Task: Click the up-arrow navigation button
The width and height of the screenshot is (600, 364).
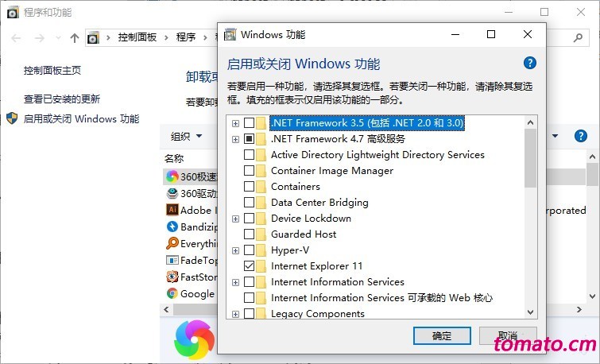Action: [75, 38]
